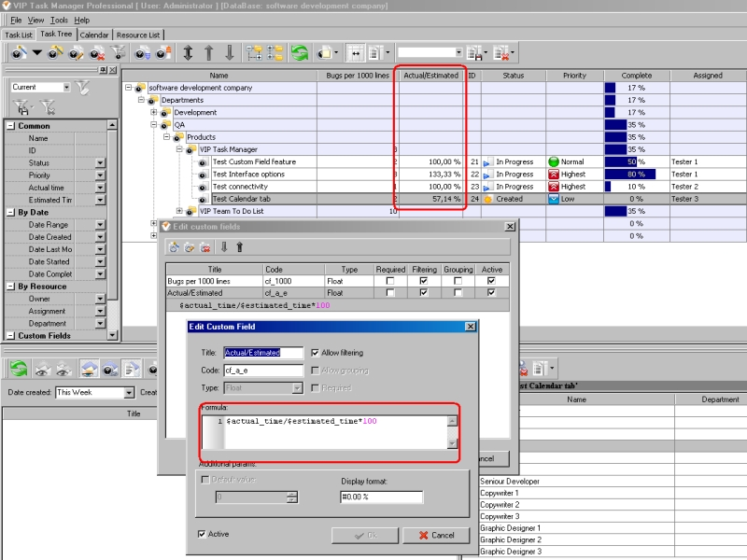
Task: Open the File menu
Action: point(16,20)
